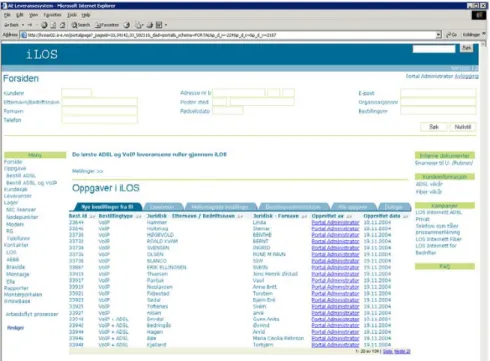Screen dimensions: 490x361
Task: Click the browser Back button
Action: point(12,25)
